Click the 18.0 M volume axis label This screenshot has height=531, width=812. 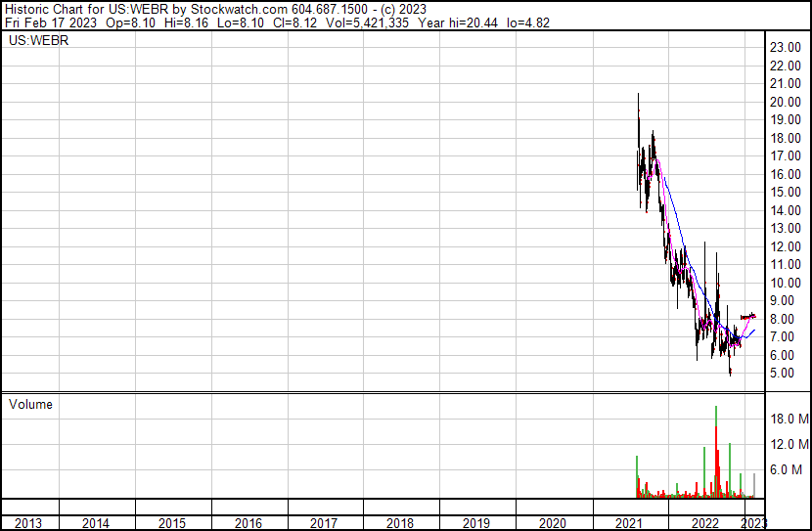pyautogui.click(x=787, y=419)
